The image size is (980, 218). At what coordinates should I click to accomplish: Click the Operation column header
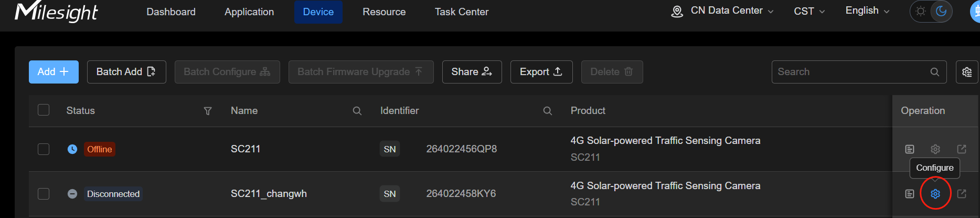[923, 110]
